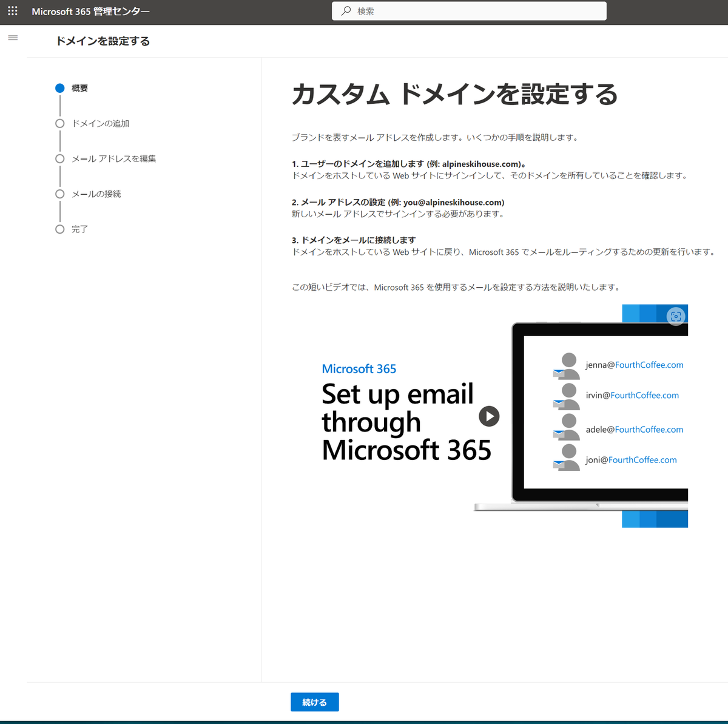Focus the 検索 search field
This screenshot has width=728, height=724.
469,11
